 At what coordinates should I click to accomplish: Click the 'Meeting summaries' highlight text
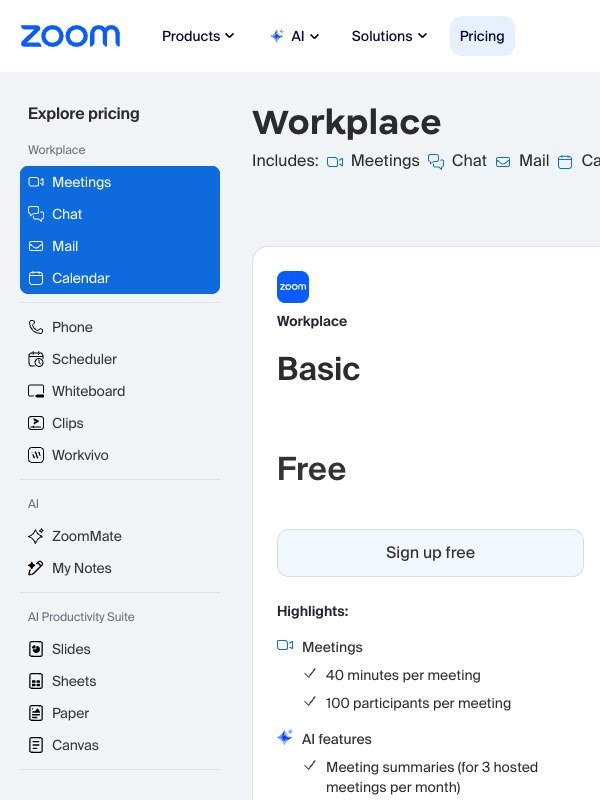pos(432,777)
